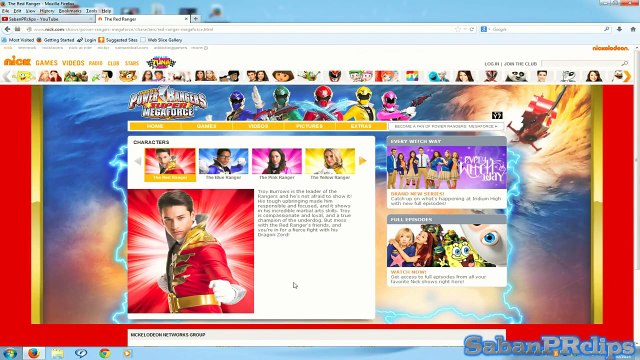
Task: Open the Teenage Mutant Ninja Turtles show icon
Action: click(76, 76)
